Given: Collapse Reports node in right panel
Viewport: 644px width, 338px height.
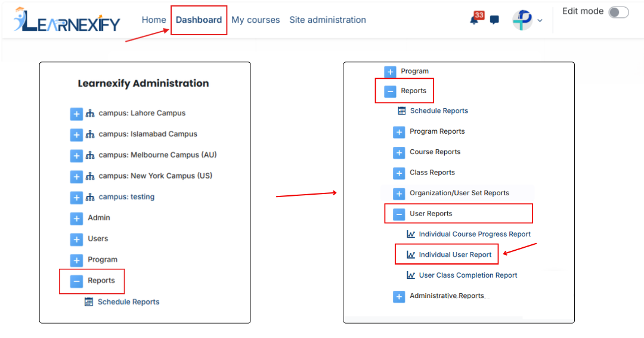Looking at the screenshot, I should [x=390, y=91].
